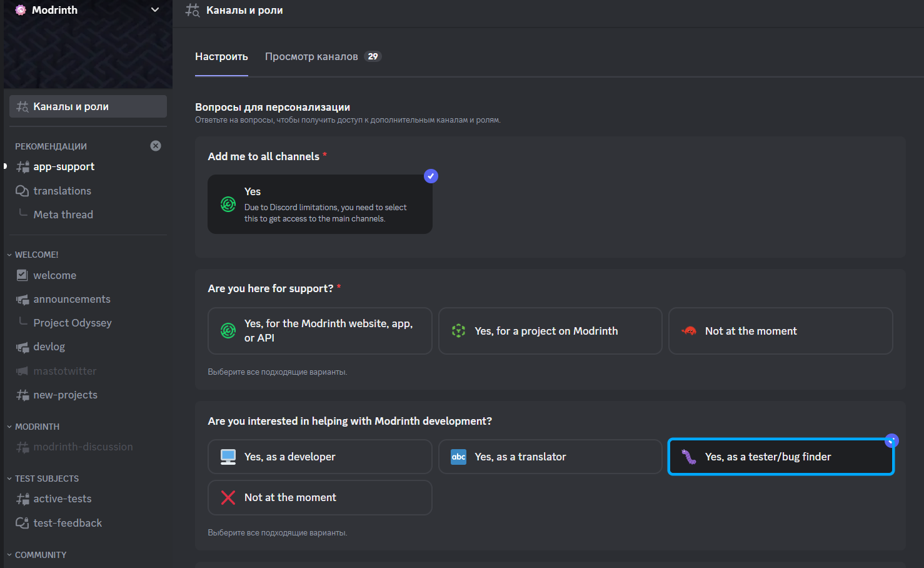924x568 pixels.
Task: Toggle the Yes add me to all channels option
Action: pyautogui.click(x=320, y=205)
